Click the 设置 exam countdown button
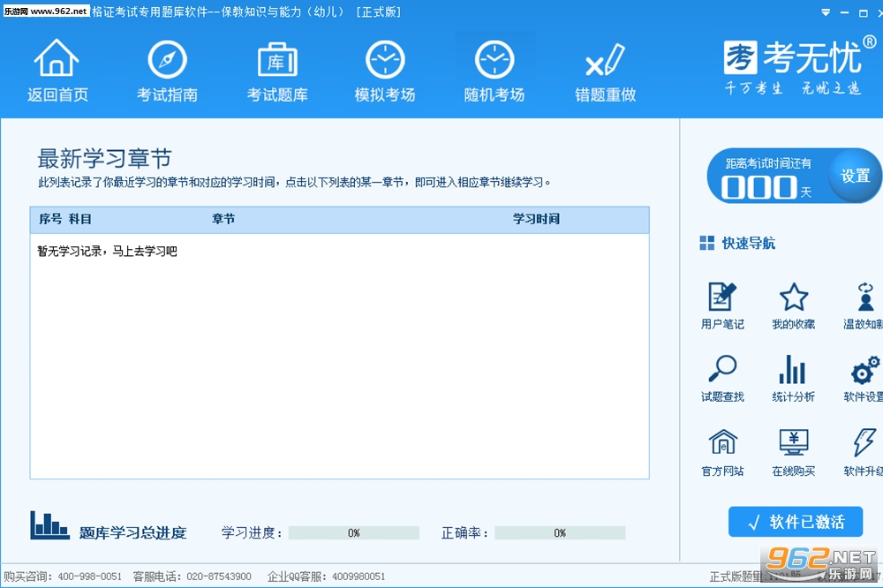 (856, 176)
